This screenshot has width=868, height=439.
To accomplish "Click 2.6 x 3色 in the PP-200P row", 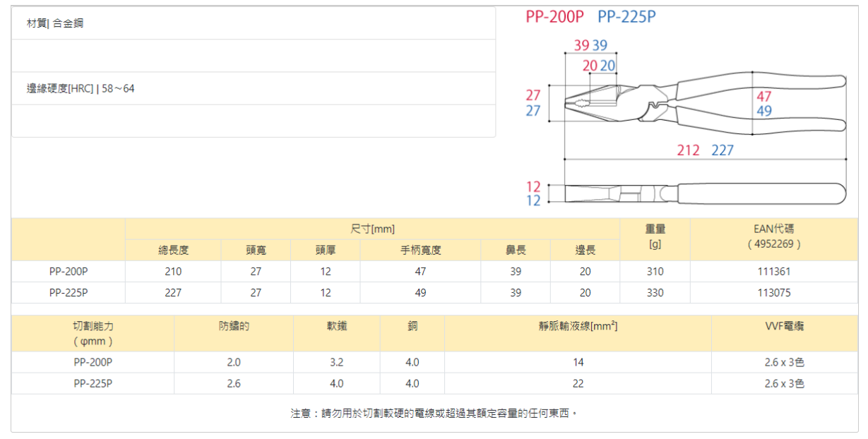I will pyautogui.click(x=784, y=362).
